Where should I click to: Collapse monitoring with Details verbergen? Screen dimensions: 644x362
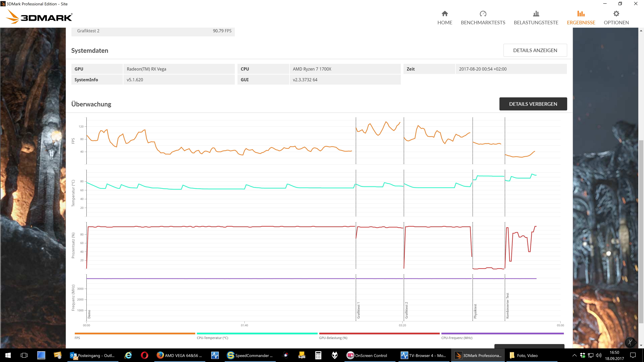point(533,104)
